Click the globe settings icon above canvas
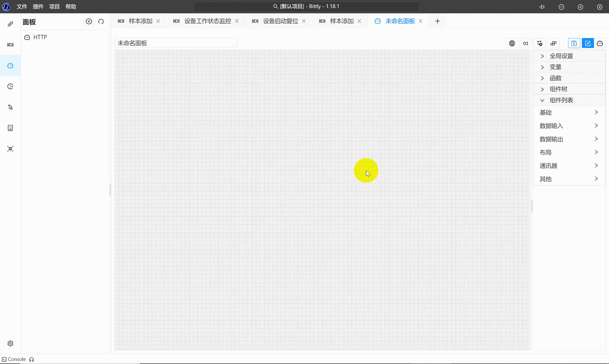 512,43
